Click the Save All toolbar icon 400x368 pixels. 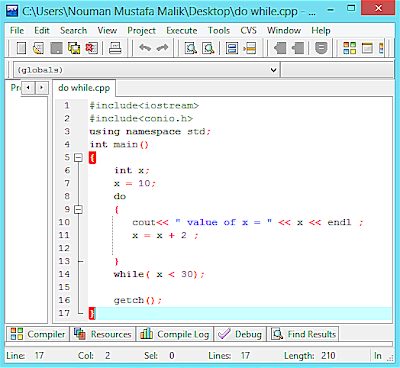74,48
